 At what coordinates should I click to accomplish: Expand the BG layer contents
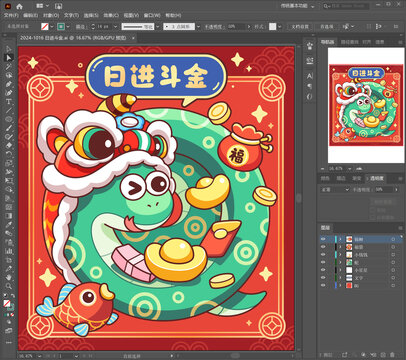(340, 285)
